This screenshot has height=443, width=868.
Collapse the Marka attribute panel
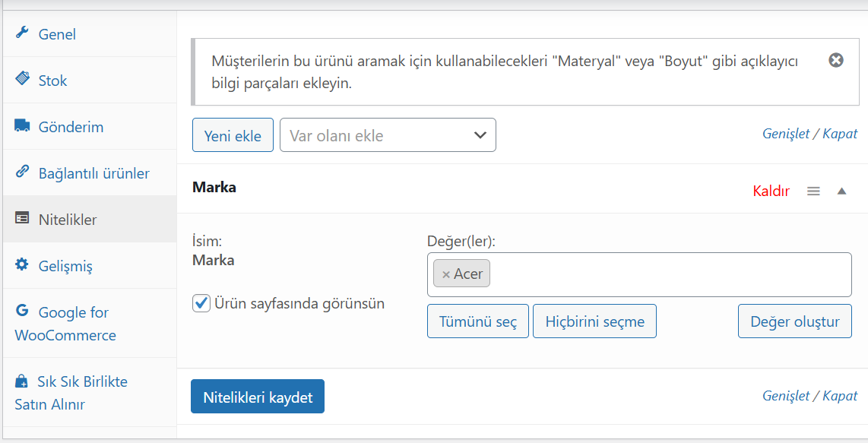[x=842, y=191]
